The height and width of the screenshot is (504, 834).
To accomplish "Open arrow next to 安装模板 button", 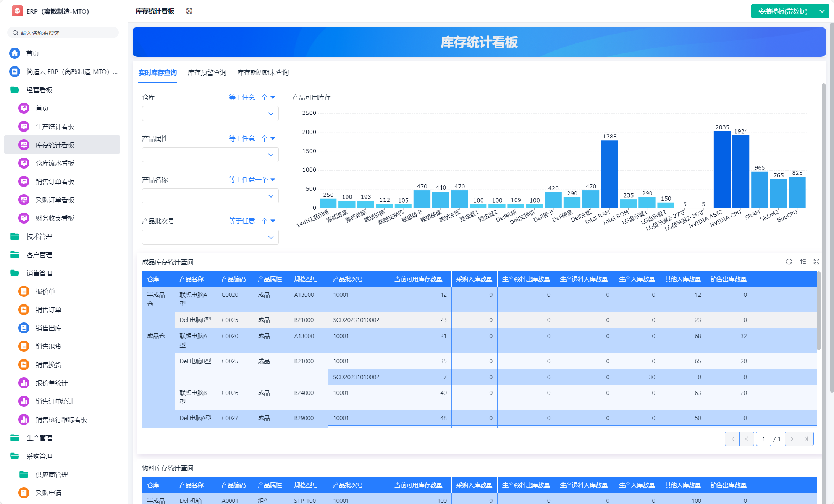I will tap(822, 11).
